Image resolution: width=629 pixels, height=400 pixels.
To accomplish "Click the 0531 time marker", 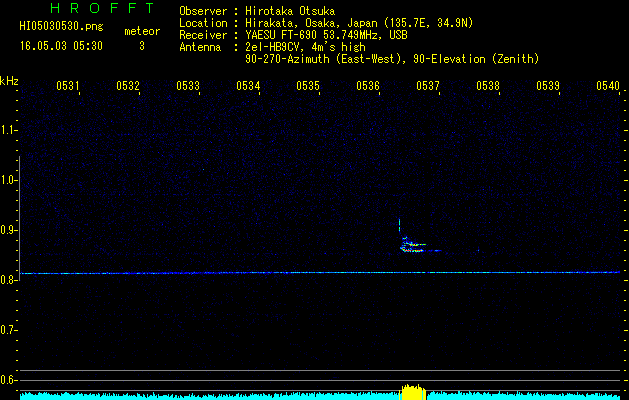I will click(67, 85).
